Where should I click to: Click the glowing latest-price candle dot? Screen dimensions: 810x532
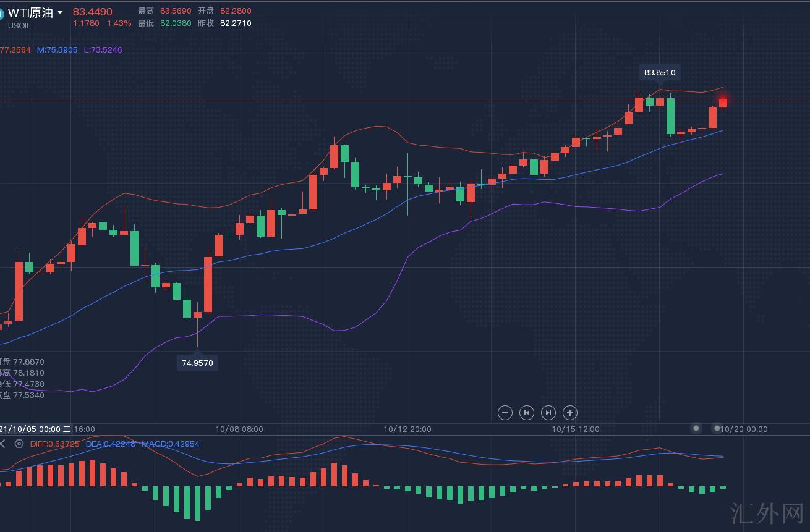coord(723,99)
